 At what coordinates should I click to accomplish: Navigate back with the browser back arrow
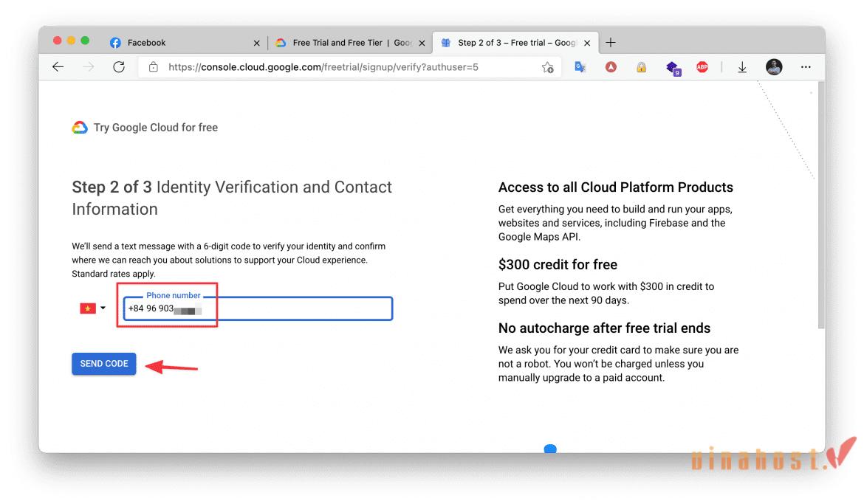pos(58,66)
